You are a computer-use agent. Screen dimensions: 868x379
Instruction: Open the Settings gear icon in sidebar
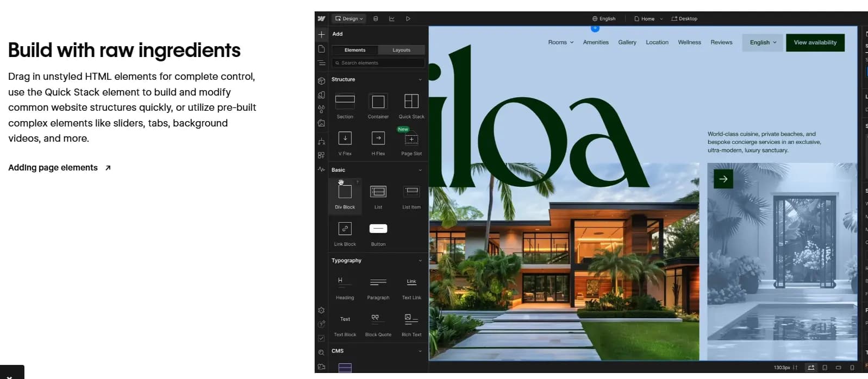pos(321,310)
